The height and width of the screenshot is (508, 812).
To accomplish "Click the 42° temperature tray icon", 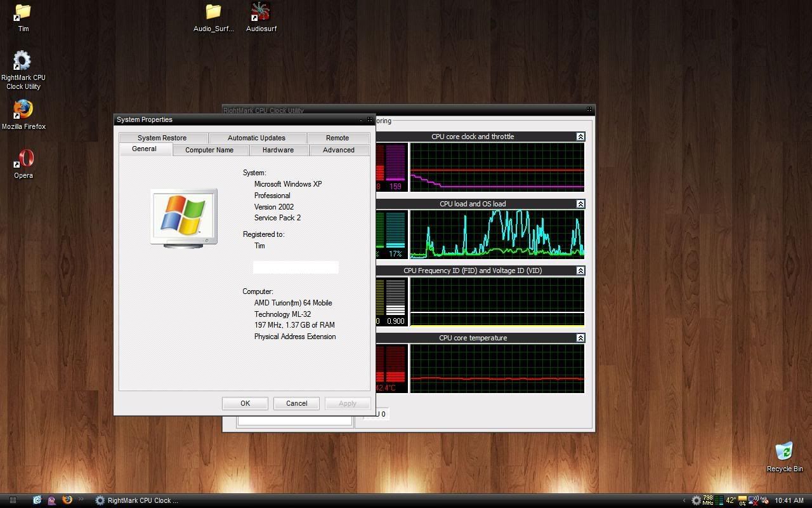I will coord(731,500).
